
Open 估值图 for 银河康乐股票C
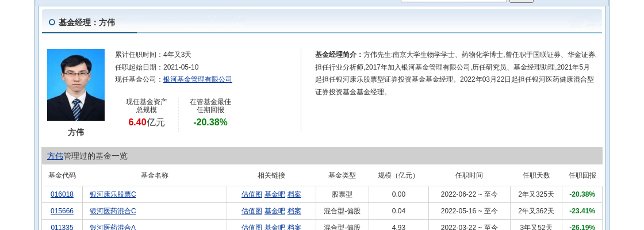(252, 194)
